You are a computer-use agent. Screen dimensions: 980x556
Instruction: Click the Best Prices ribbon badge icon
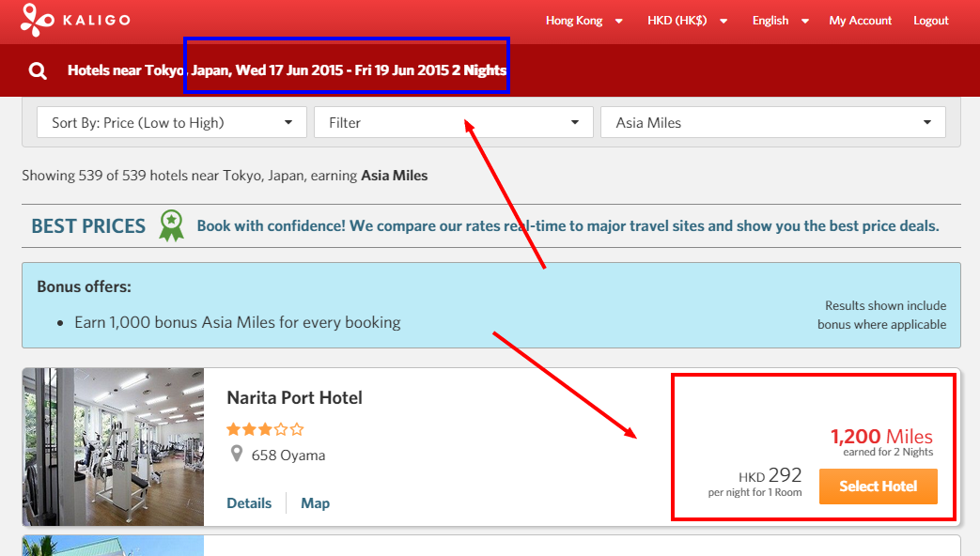[x=171, y=225]
